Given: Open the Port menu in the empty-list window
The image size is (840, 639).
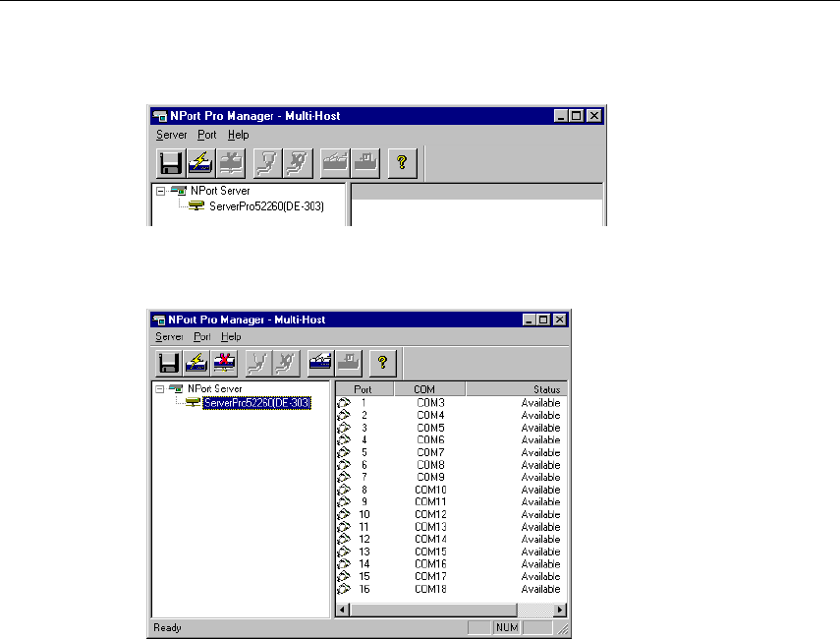Looking at the screenshot, I should tap(206, 135).
